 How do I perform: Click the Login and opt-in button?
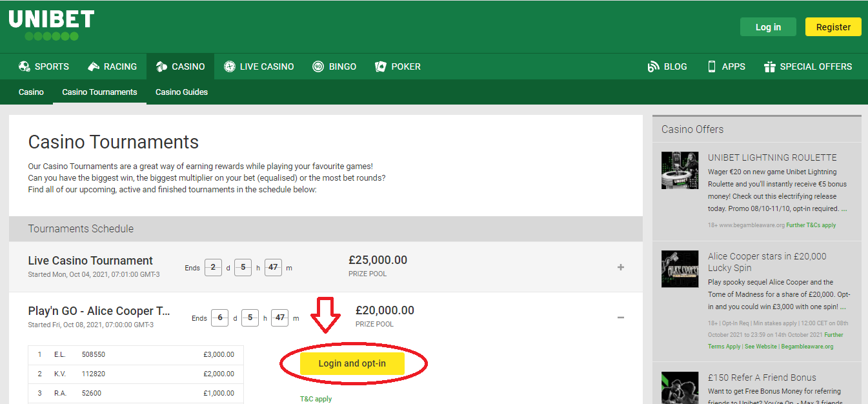(352, 363)
